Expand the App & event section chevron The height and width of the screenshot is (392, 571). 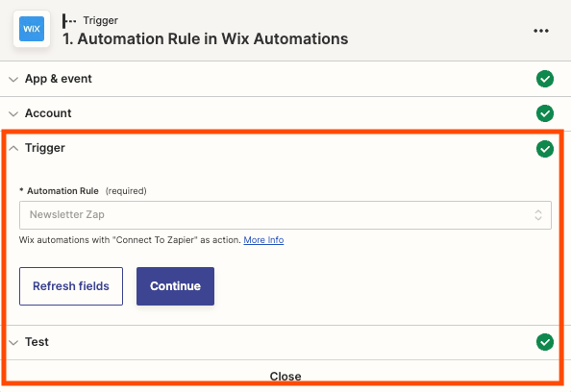[x=13, y=80]
